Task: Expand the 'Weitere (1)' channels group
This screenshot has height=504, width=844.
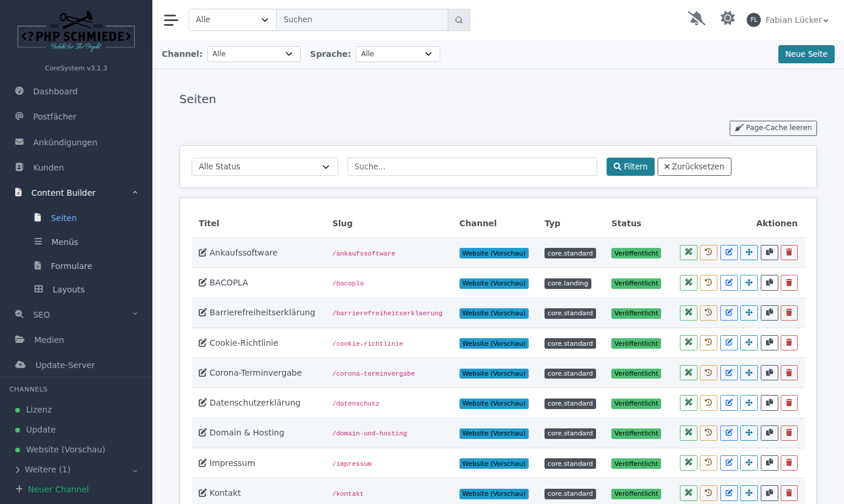Action: (76, 469)
